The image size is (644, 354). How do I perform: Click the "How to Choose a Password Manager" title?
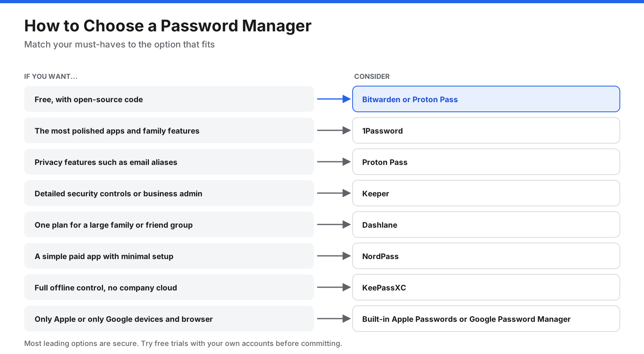tap(168, 26)
